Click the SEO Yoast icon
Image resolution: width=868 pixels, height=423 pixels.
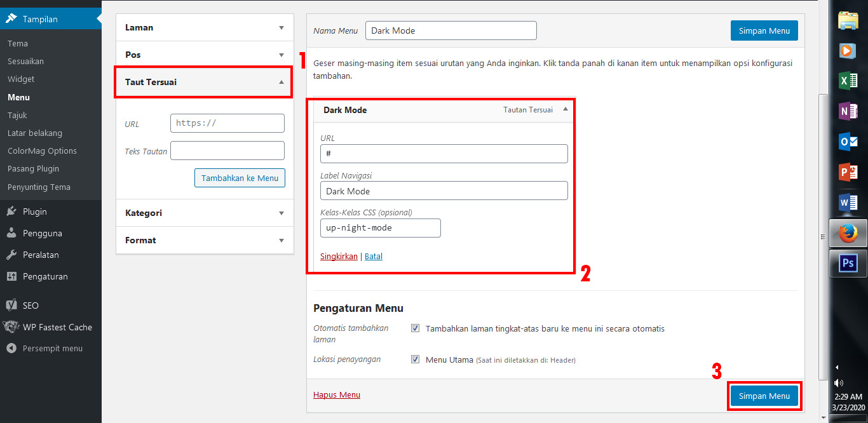11,305
